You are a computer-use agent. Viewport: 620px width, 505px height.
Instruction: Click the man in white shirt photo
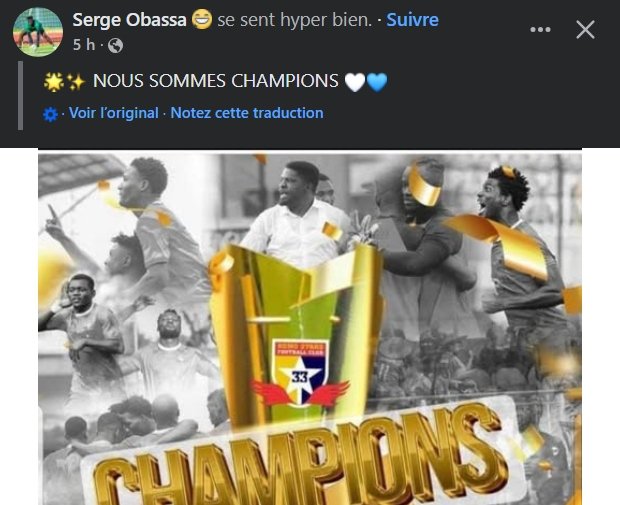(297, 214)
